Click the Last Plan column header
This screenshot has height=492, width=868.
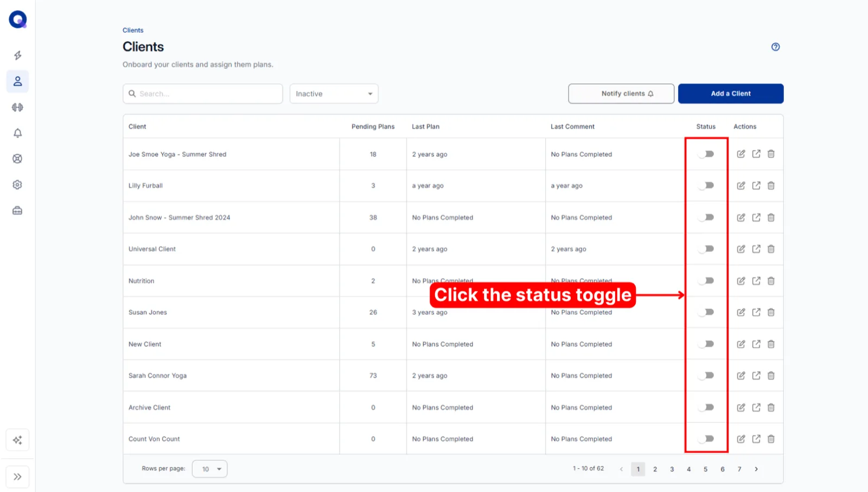(x=425, y=127)
